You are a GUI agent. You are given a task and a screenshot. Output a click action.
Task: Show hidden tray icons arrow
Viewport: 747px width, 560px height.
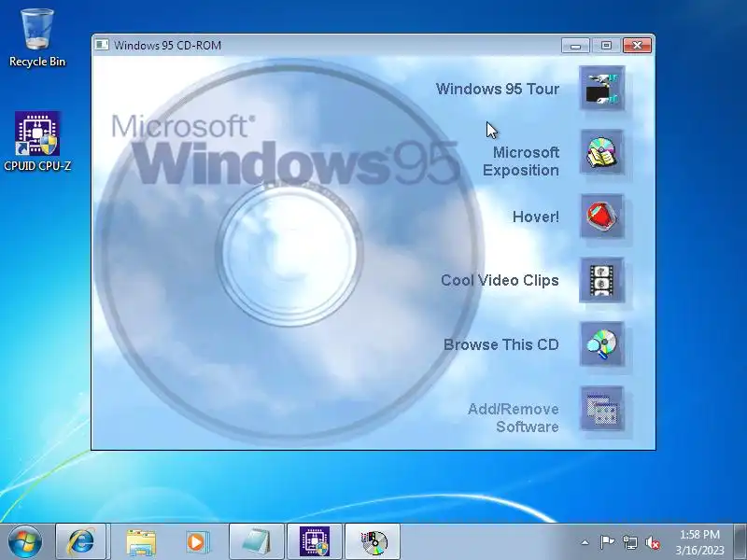pos(585,542)
